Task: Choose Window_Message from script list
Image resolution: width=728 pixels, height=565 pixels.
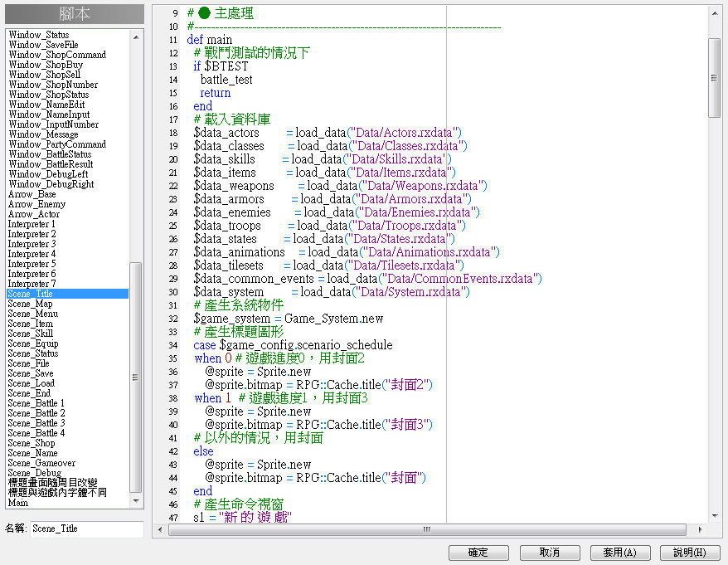Action: click(43, 134)
